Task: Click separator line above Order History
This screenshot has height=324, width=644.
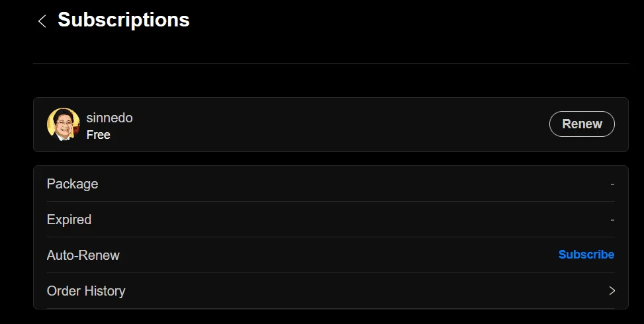Action: click(x=331, y=272)
